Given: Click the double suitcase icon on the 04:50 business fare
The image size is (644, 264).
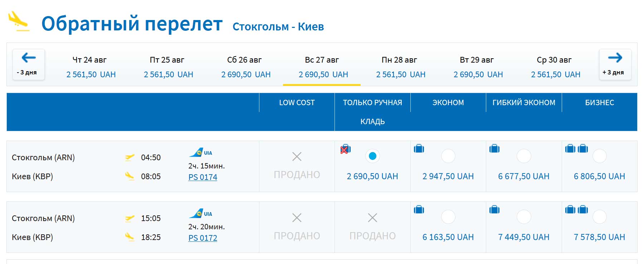Looking at the screenshot, I should (576, 148).
